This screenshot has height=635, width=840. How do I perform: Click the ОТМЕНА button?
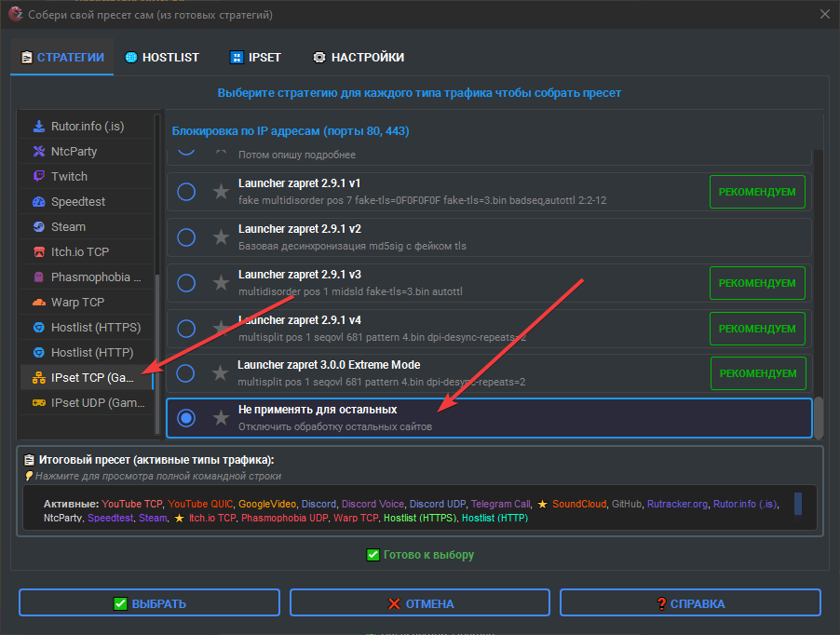420,603
